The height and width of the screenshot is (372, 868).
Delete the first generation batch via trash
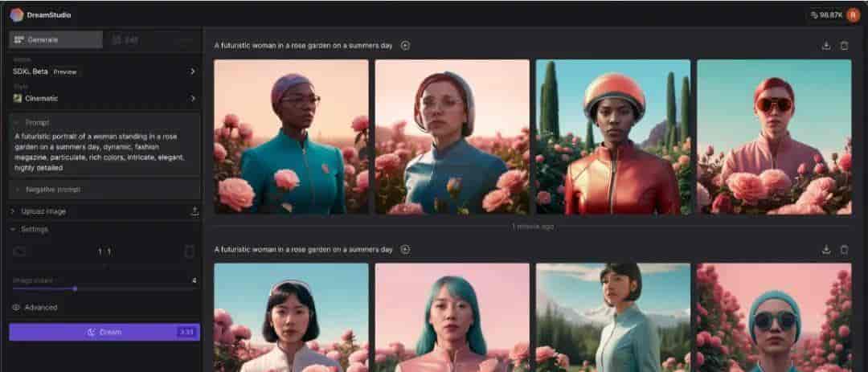pyautogui.click(x=844, y=46)
